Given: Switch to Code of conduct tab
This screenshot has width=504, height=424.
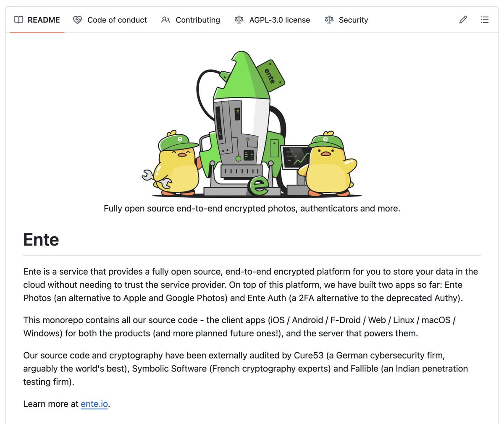Looking at the screenshot, I should tap(110, 20).
